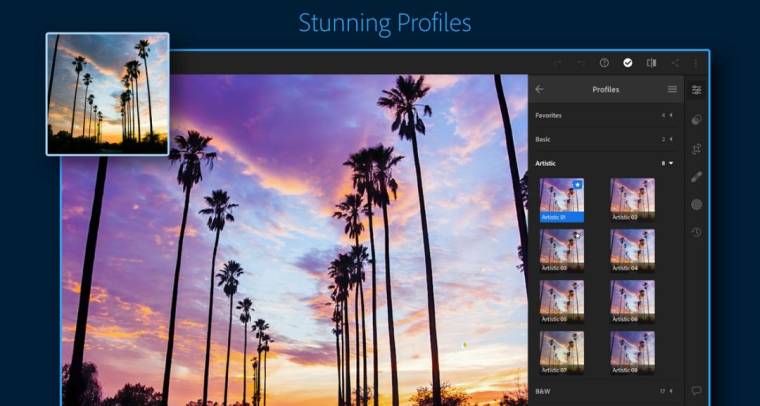Open the Edit adjustments sliders panel
The height and width of the screenshot is (406, 760).
point(697,90)
